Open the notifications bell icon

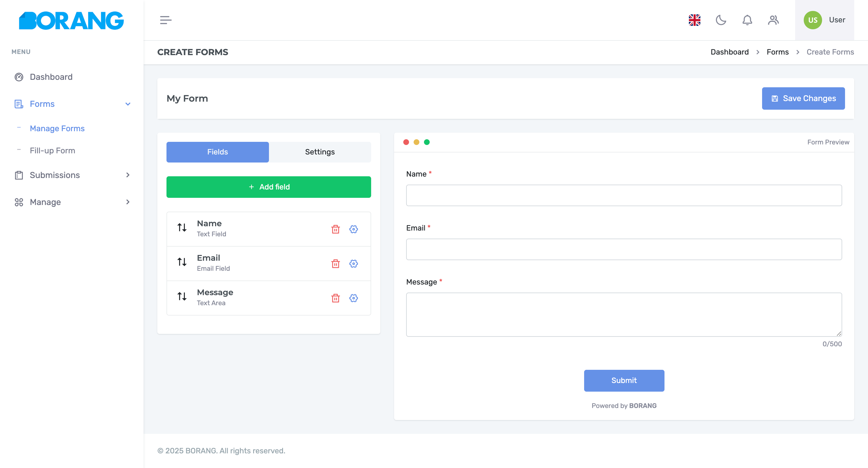point(747,20)
